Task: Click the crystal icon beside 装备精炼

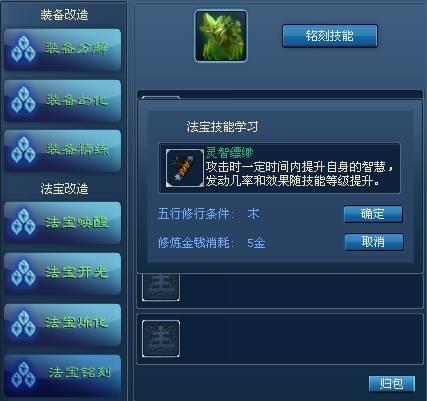Action: (x=23, y=150)
